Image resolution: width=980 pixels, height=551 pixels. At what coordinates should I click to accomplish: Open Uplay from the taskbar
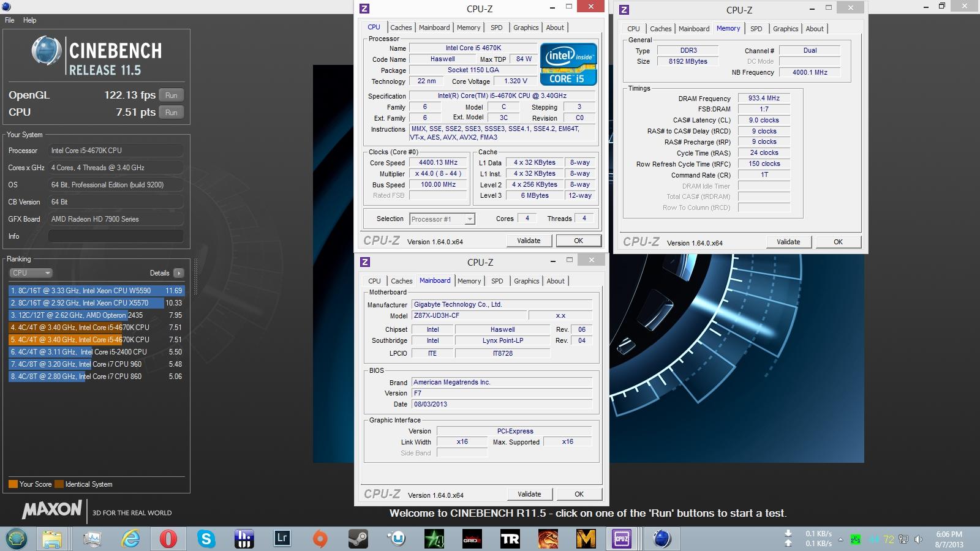tap(396, 539)
